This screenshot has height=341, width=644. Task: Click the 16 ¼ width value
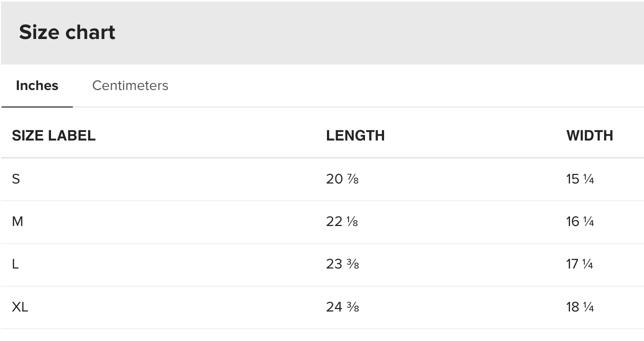pos(580,221)
